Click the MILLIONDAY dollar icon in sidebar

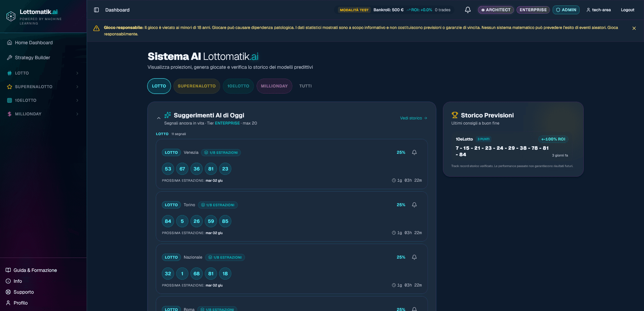(10, 114)
